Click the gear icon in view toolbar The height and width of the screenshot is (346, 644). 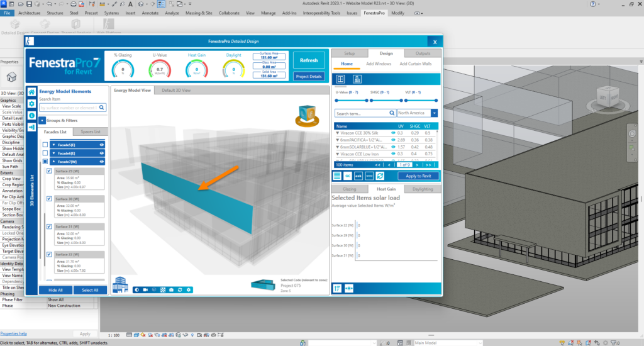pyautogui.click(x=189, y=290)
